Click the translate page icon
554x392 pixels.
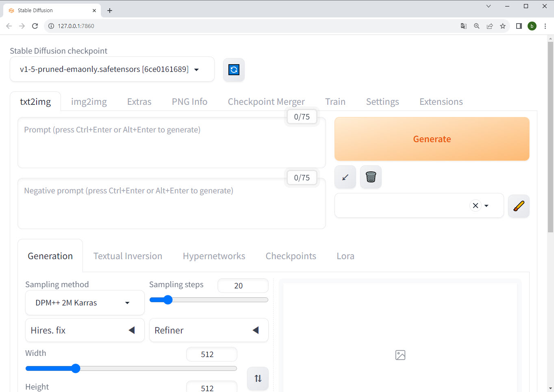coord(463,26)
